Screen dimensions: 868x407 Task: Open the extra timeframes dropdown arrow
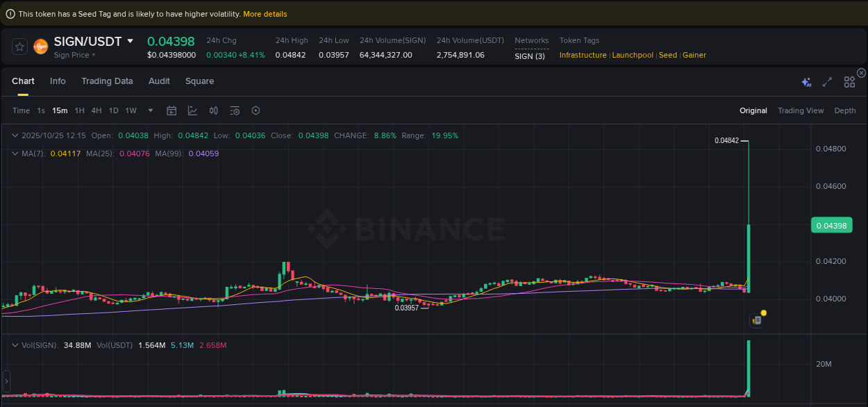pos(150,110)
